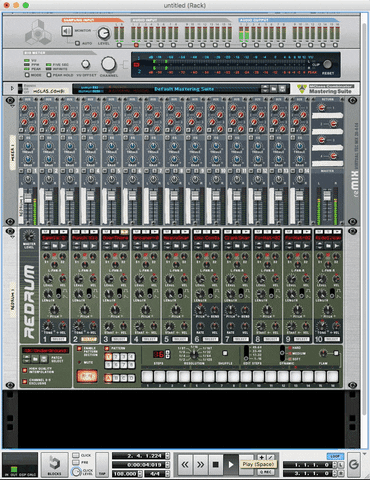Select Redrum drum channel 10

pos(332,339)
